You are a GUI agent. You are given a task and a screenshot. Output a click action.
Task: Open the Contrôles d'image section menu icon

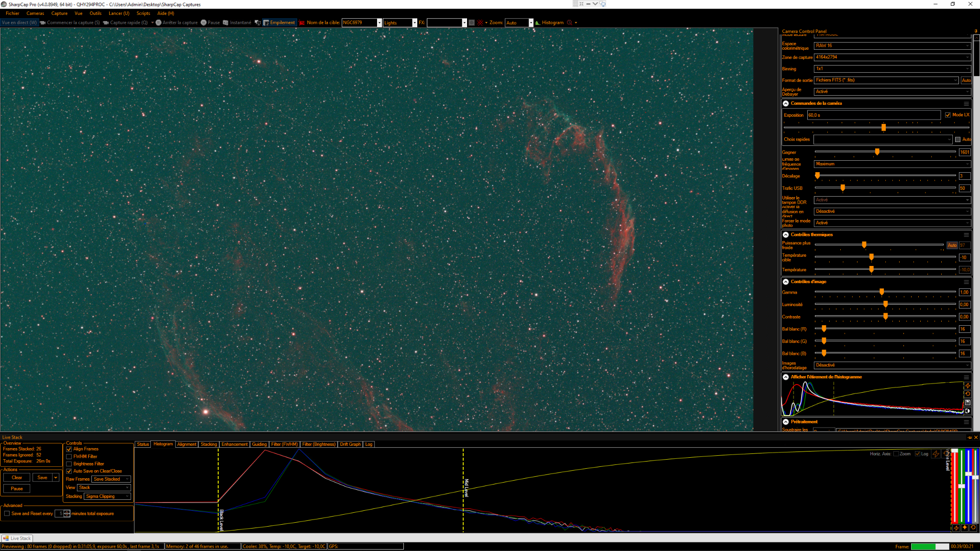pos(966,282)
